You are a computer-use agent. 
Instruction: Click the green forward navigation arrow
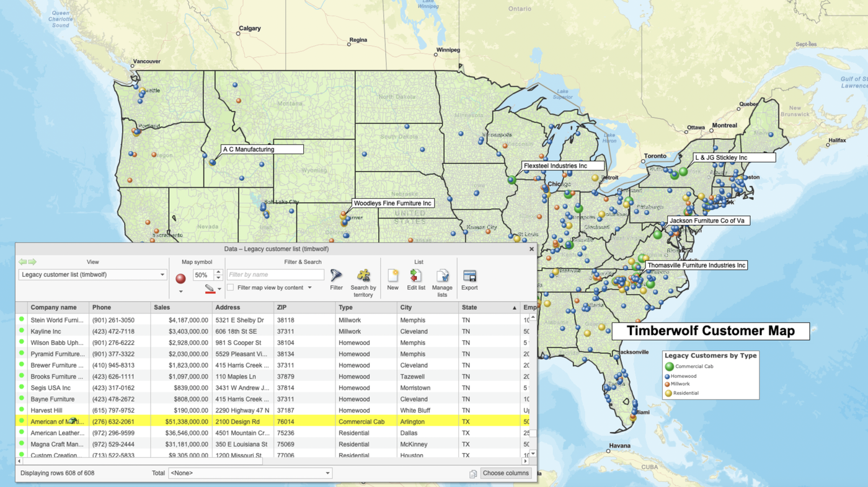32,261
